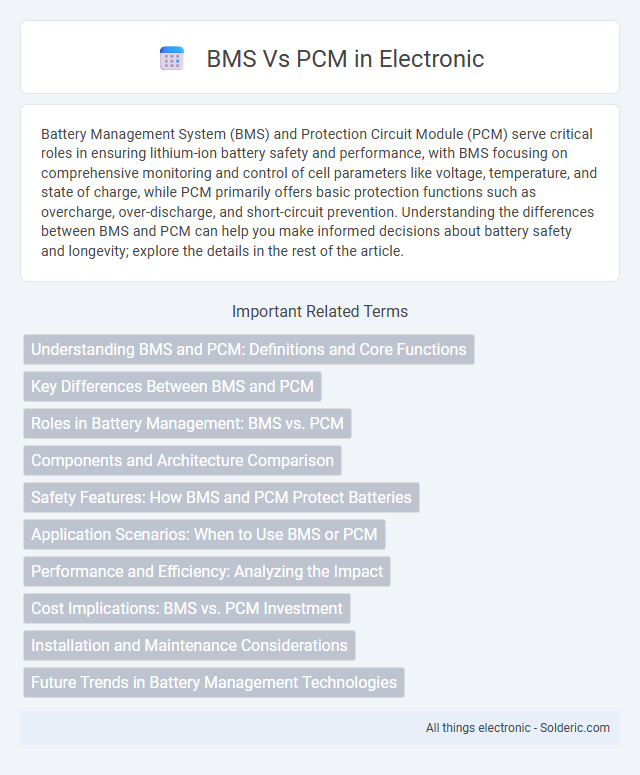Open 'Roles in Battery Management: BMS vs. PCM'

click(x=187, y=424)
